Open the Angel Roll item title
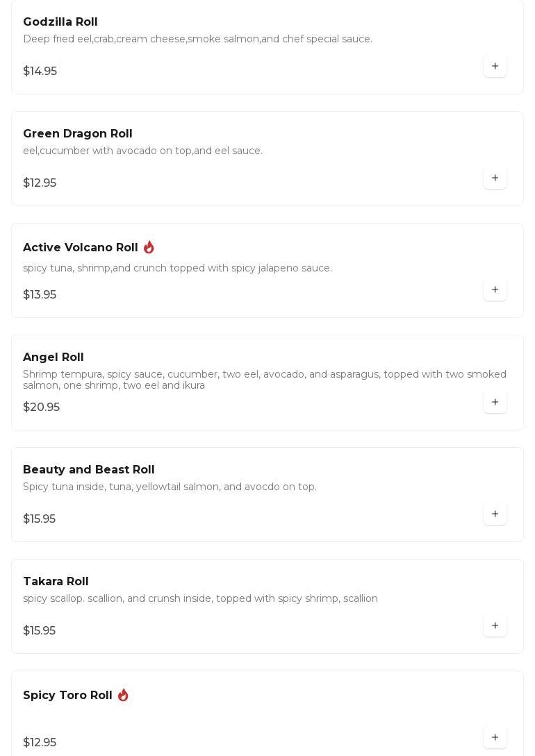 [53, 358]
